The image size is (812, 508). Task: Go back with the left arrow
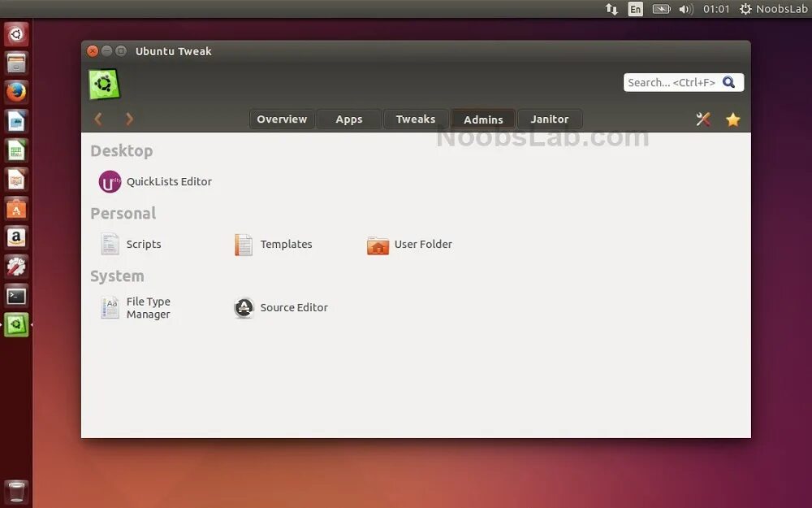tap(98, 119)
